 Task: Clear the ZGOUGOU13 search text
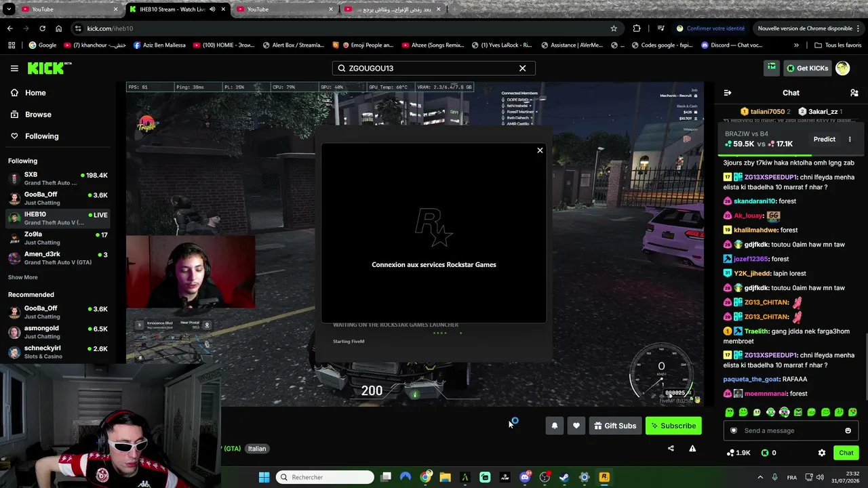(522, 68)
